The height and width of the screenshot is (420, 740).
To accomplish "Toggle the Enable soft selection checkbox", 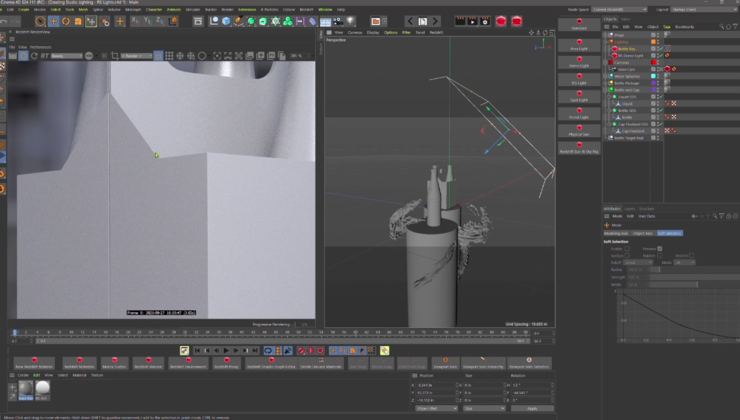I will pyautogui.click(x=627, y=249).
